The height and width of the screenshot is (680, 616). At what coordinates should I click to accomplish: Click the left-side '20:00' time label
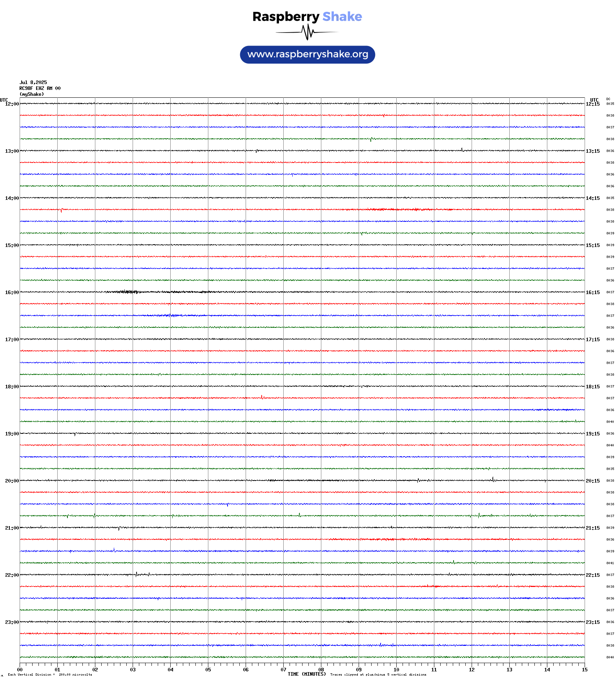pos(12,481)
